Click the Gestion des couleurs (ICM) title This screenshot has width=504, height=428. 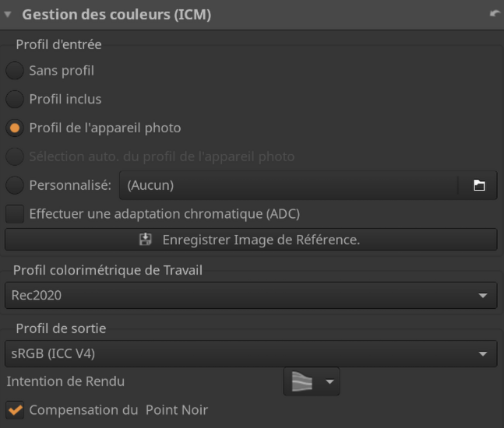[x=116, y=14]
